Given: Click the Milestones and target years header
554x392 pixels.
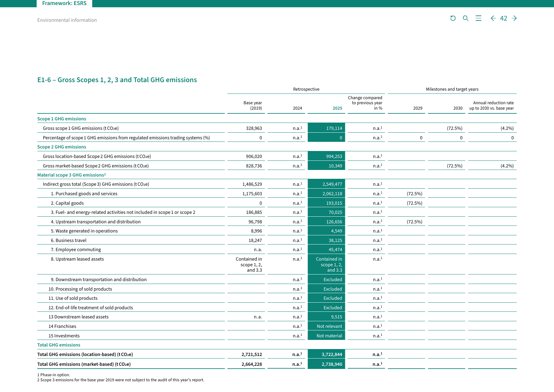Looking at the screenshot, I should (x=452, y=89).
